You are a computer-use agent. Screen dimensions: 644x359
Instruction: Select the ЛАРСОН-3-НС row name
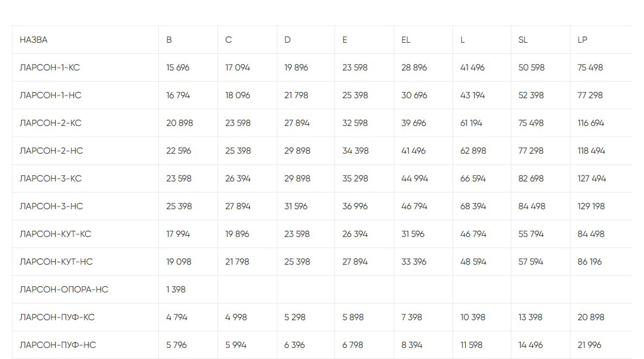tap(51, 206)
